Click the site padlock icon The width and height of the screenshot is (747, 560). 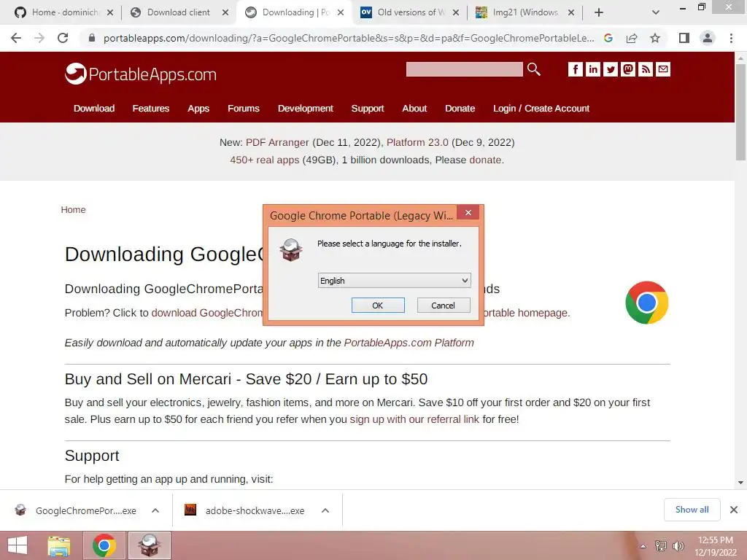pos(92,38)
